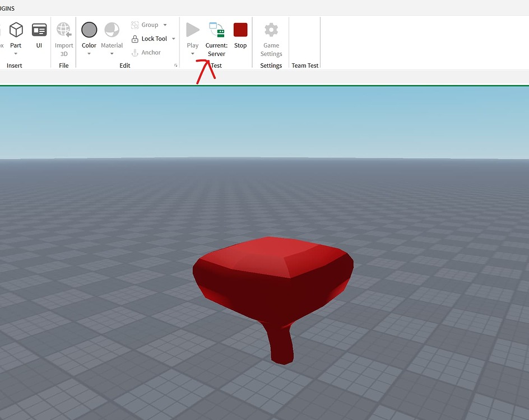Toggle Anchor on the part
Screen dimensions: 529x420
point(146,52)
